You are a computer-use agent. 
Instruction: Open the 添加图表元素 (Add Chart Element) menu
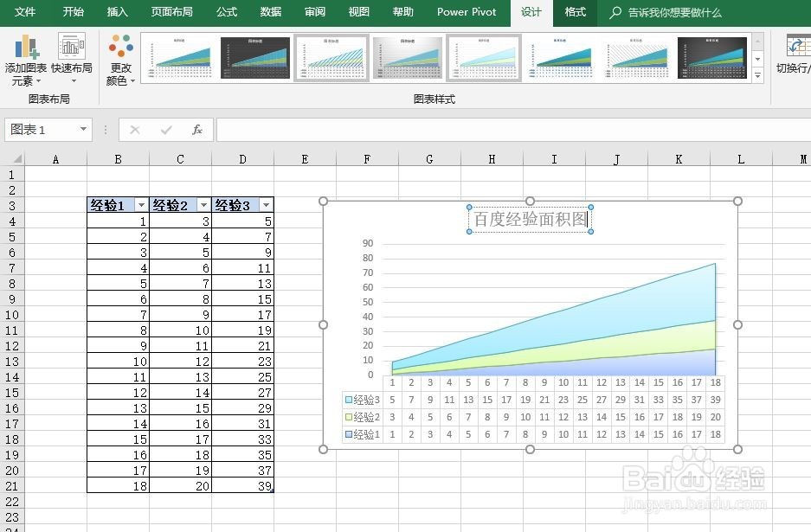point(25,59)
